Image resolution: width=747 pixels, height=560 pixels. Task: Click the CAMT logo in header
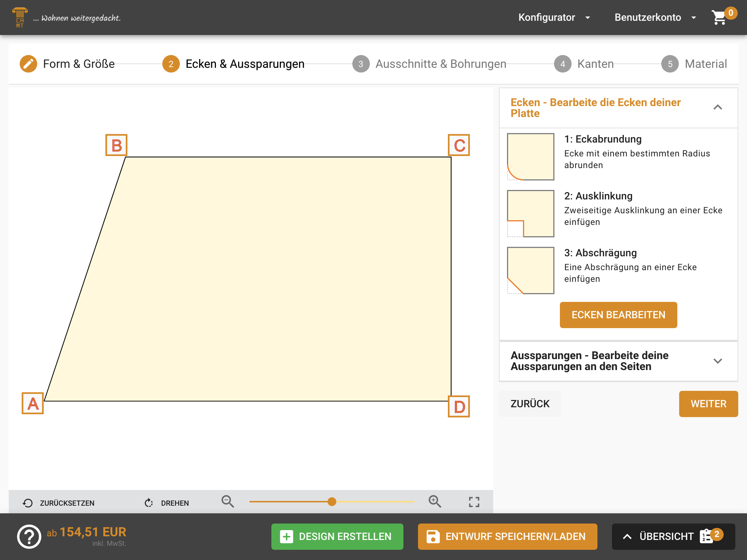tap(20, 17)
